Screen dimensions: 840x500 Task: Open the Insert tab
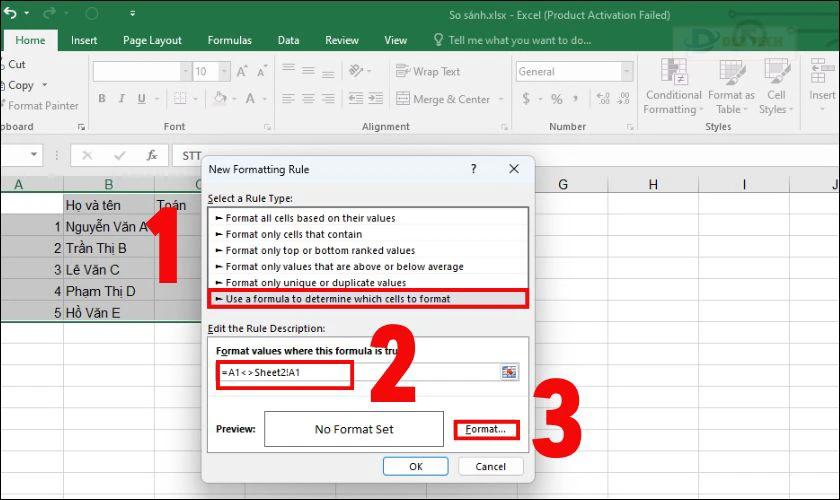pos(84,40)
